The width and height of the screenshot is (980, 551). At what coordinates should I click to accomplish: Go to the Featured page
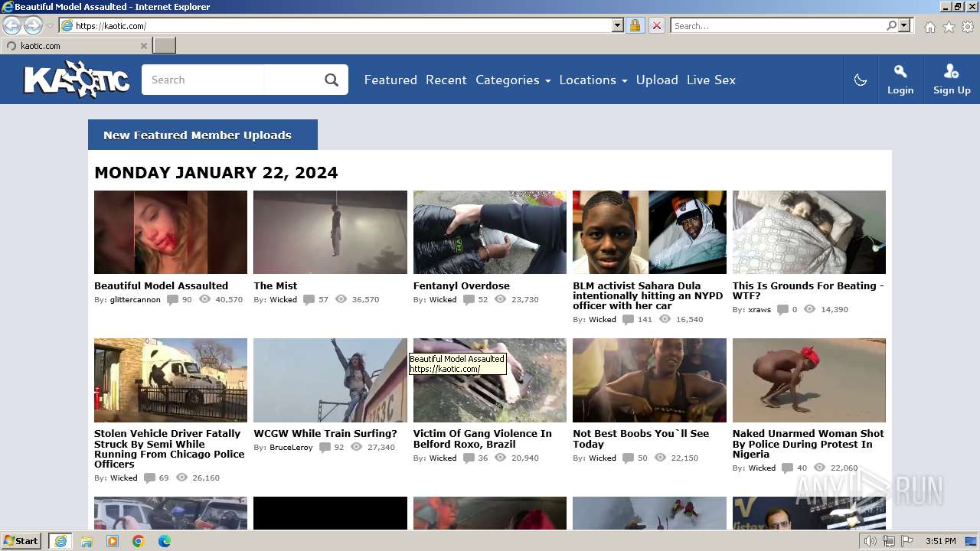[390, 80]
